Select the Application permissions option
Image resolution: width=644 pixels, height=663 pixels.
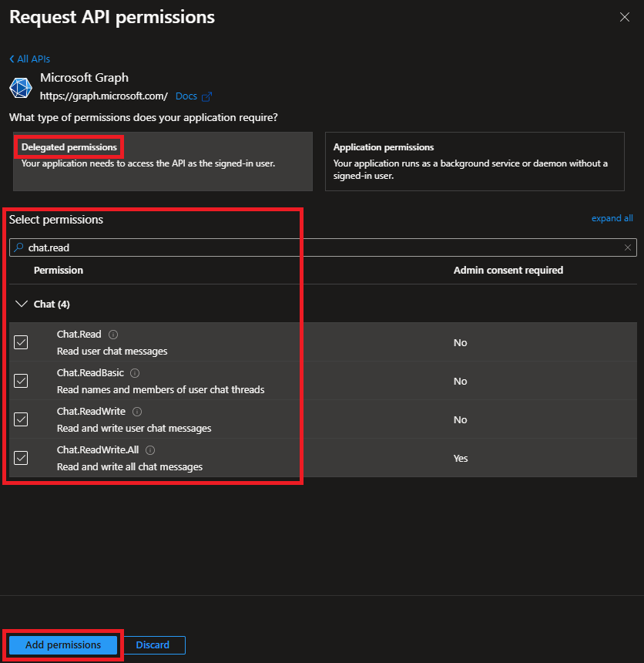click(474, 161)
